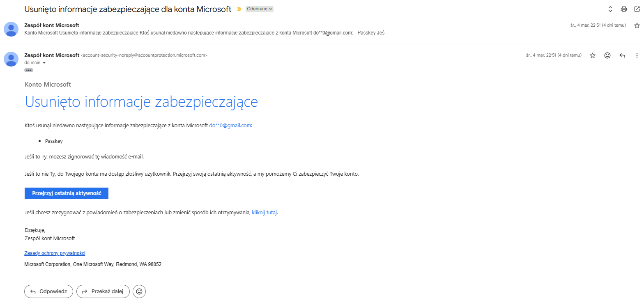This screenshot has width=644, height=305.
Task: Click the 'Dziękuję,' sign-off line
Action: coord(35,230)
